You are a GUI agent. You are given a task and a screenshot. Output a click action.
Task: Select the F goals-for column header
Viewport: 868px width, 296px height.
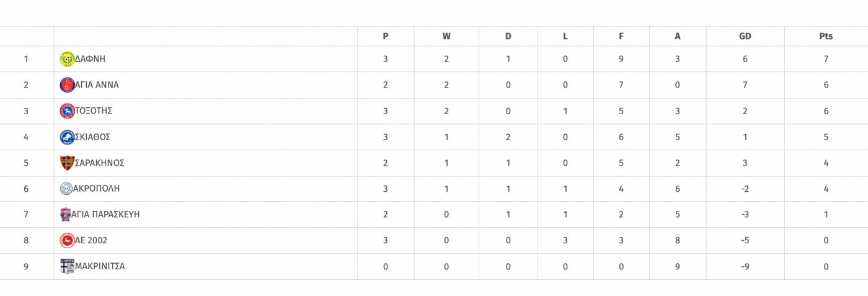pyautogui.click(x=621, y=36)
